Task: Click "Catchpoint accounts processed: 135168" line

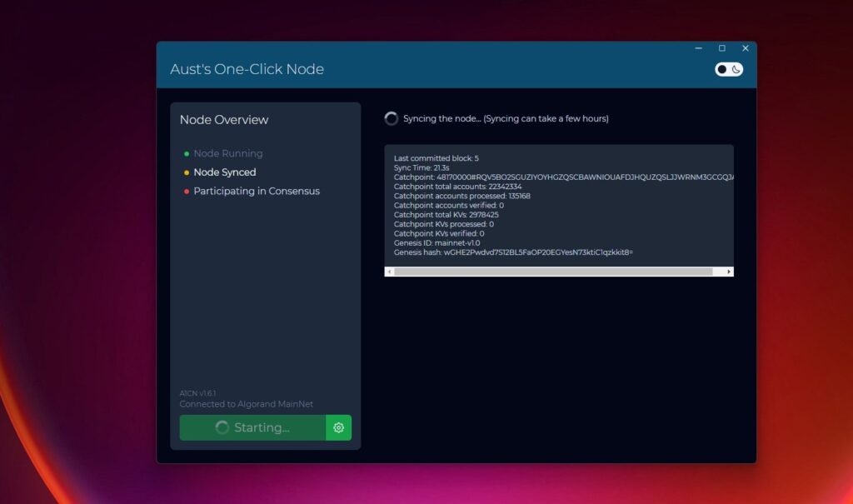Action: point(461,196)
